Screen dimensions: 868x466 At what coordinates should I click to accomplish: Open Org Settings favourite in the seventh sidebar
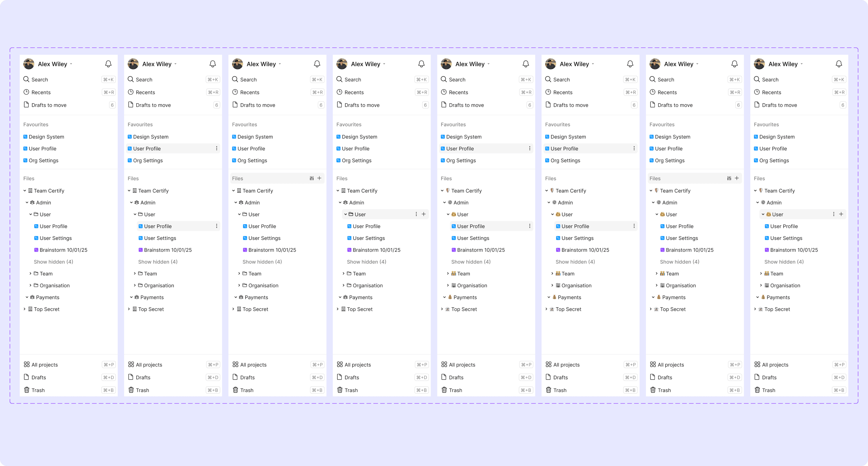click(x=695, y=160)
